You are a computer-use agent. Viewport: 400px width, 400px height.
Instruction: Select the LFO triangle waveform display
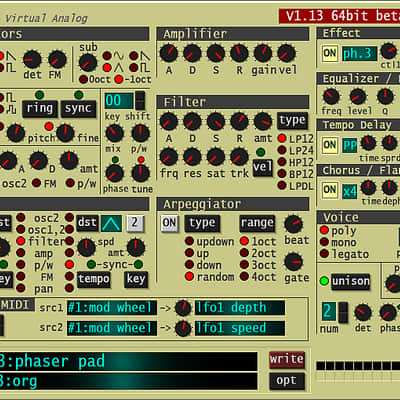pos(111,223)
